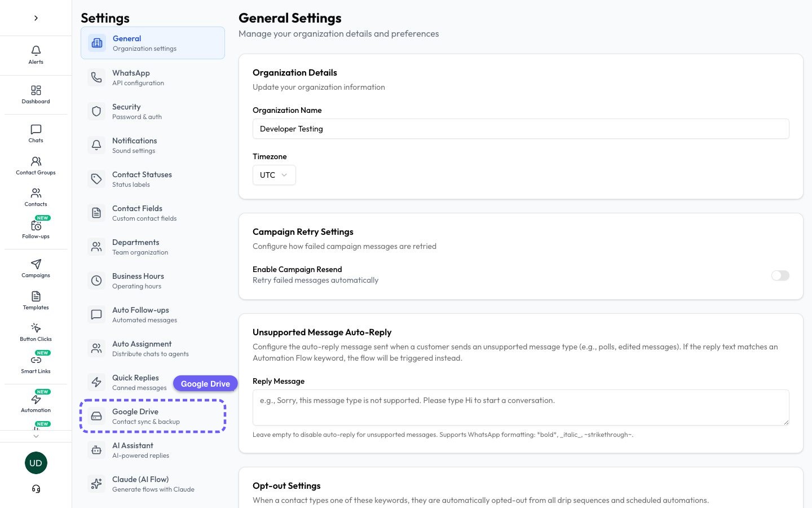Image resolution: width=812 pixels, height=508 pixels.
Task: Click the UD user avatar
Action: click(x=36, y=463)
